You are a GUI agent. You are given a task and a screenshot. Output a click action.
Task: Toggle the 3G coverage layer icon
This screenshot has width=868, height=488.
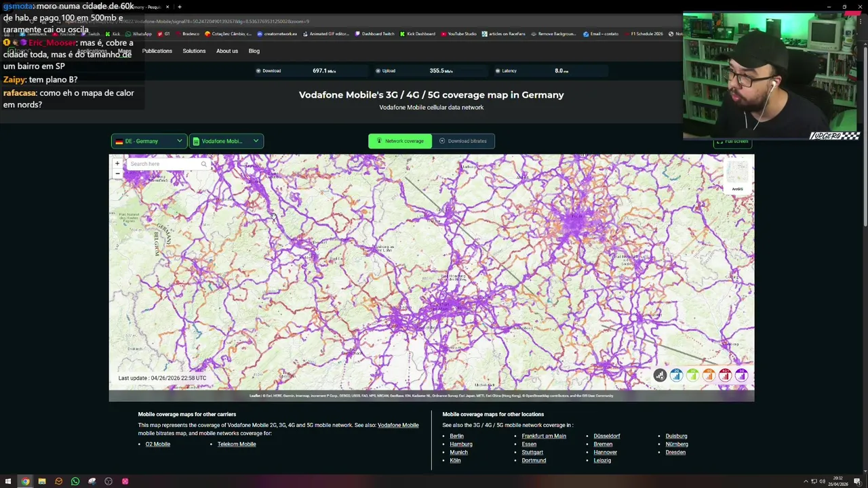pos(692,375)
